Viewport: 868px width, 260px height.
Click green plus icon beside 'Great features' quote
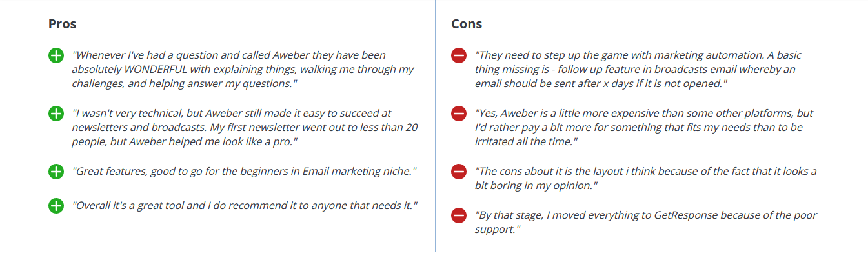[x=56, y=172]
